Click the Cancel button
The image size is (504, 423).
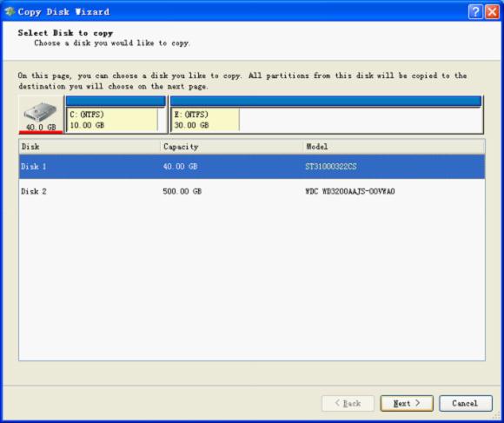[x=466, y=403]
